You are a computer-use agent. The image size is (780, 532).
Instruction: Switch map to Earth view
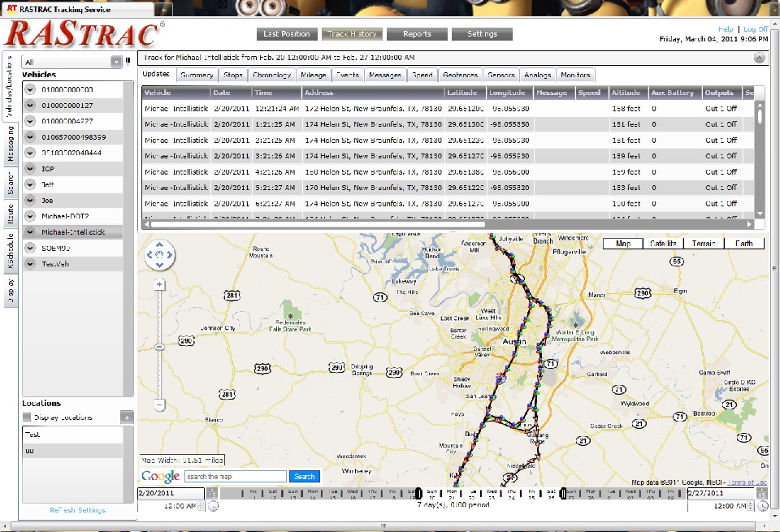click(743, 244)
